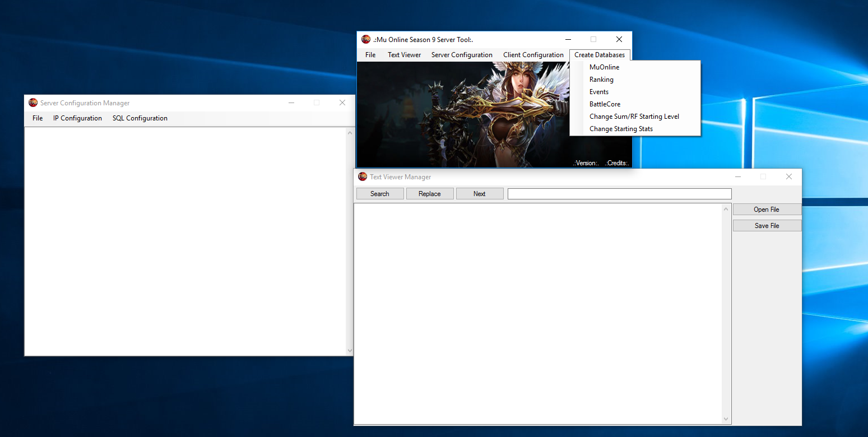
Task: Click the Mu Online Server Tool title icon
Action: 366,39
